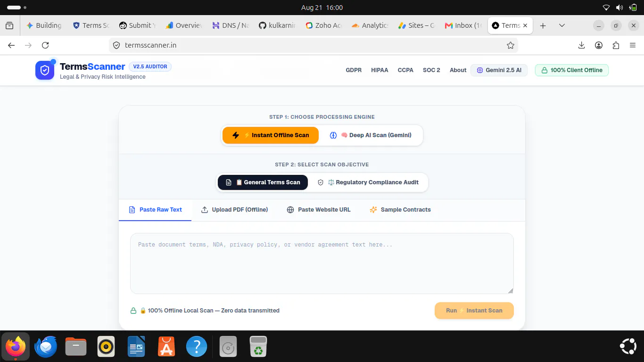Go back to the previous page
The height and width of the screenshot is (362, 644).
11,45
